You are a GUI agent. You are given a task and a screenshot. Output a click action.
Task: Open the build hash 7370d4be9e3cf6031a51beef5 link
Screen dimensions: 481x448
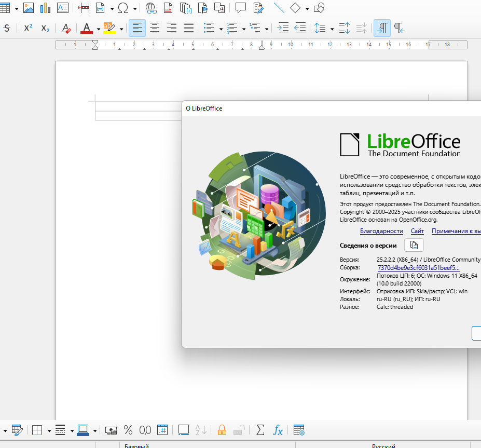[418, 267]
